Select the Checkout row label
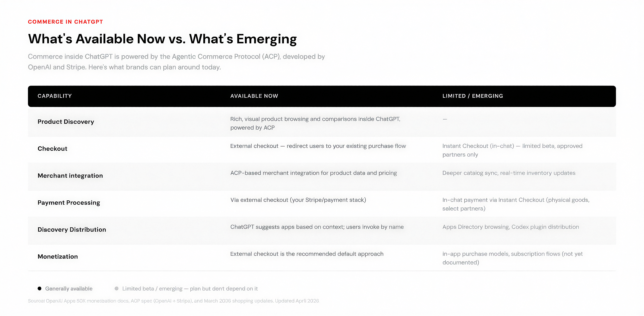Viewport: 644px width, 316px height. (53, 149)
